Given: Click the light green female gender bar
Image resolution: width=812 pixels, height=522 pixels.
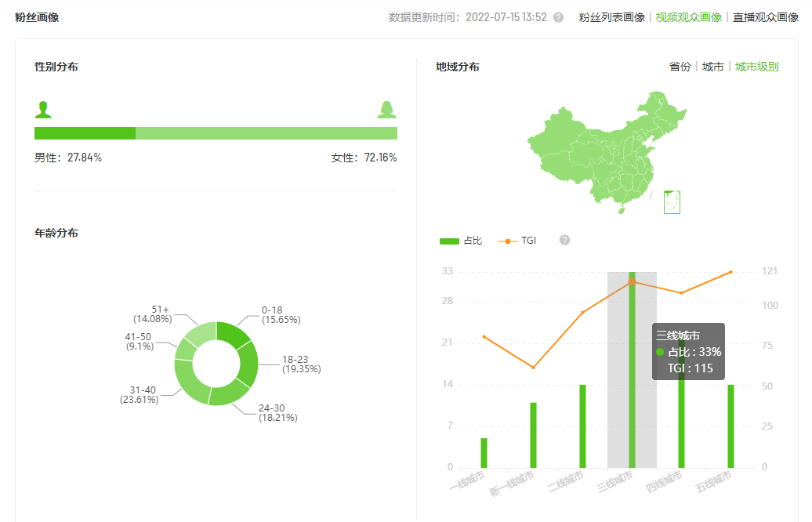Looking at the screenshot, I should point(266,133).
